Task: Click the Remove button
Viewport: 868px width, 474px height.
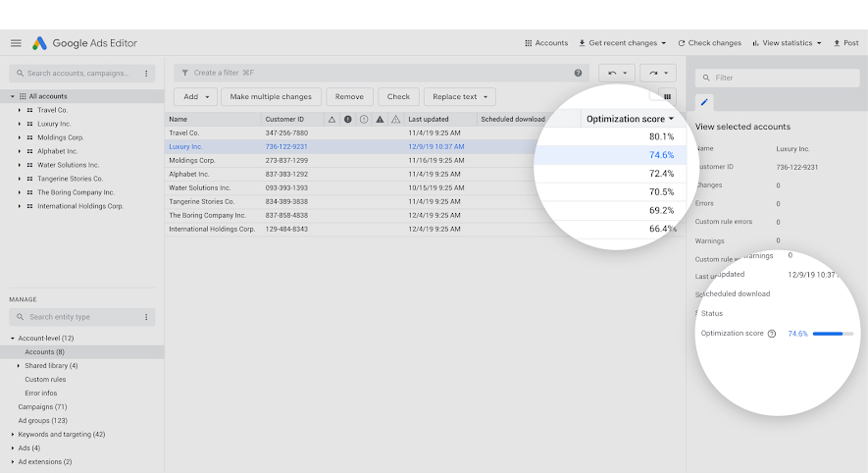Action: tap(349, 97)
